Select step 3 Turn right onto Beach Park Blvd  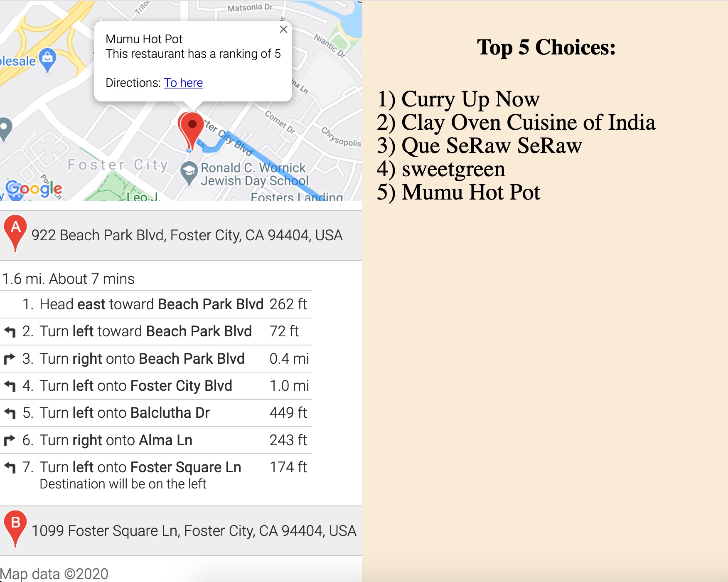coord(156,359)
